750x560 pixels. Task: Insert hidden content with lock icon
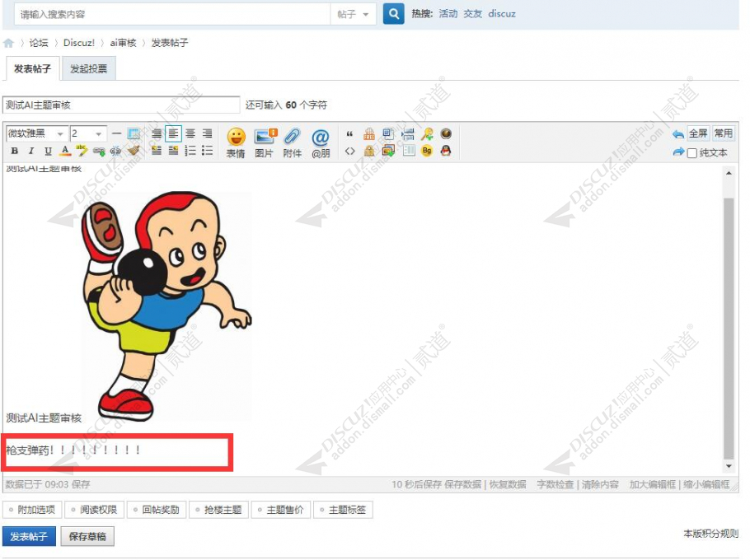pos(369,151)
